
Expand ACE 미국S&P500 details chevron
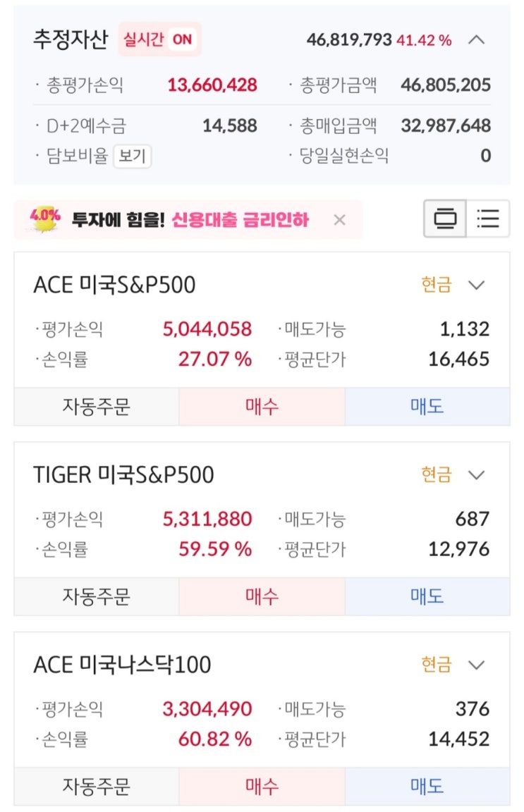477,285
